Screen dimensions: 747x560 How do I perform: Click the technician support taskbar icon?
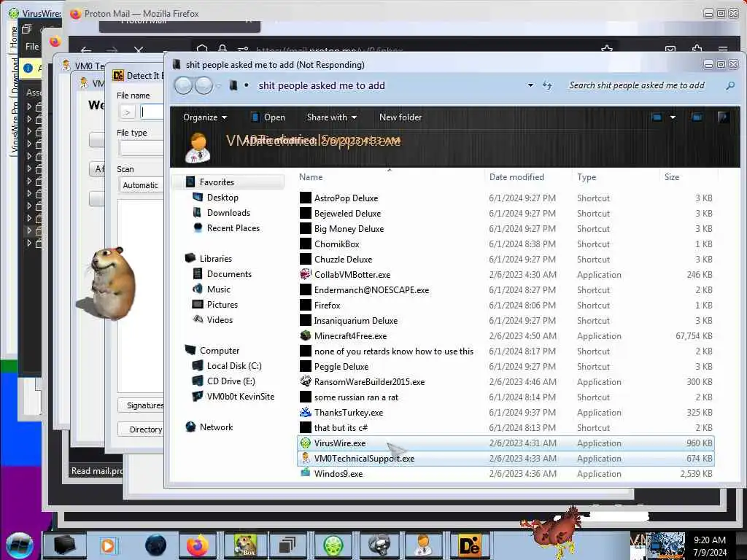point(424,545)
